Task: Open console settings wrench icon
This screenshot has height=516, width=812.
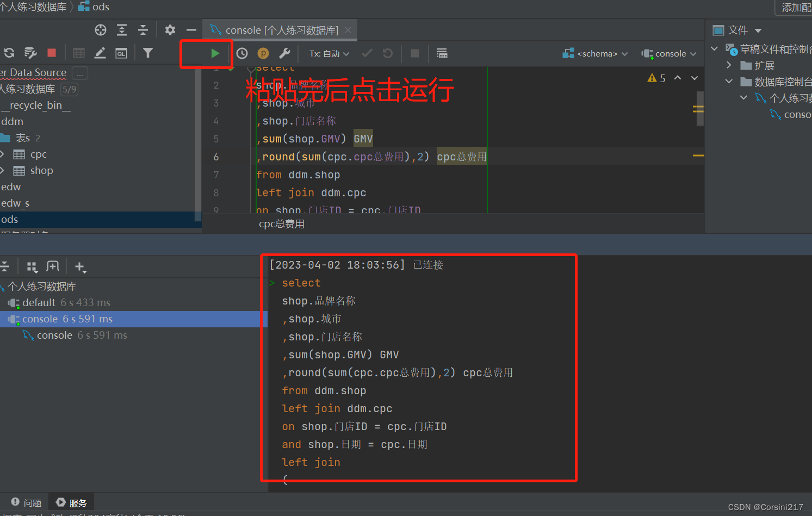Action: tap(284, 53)
